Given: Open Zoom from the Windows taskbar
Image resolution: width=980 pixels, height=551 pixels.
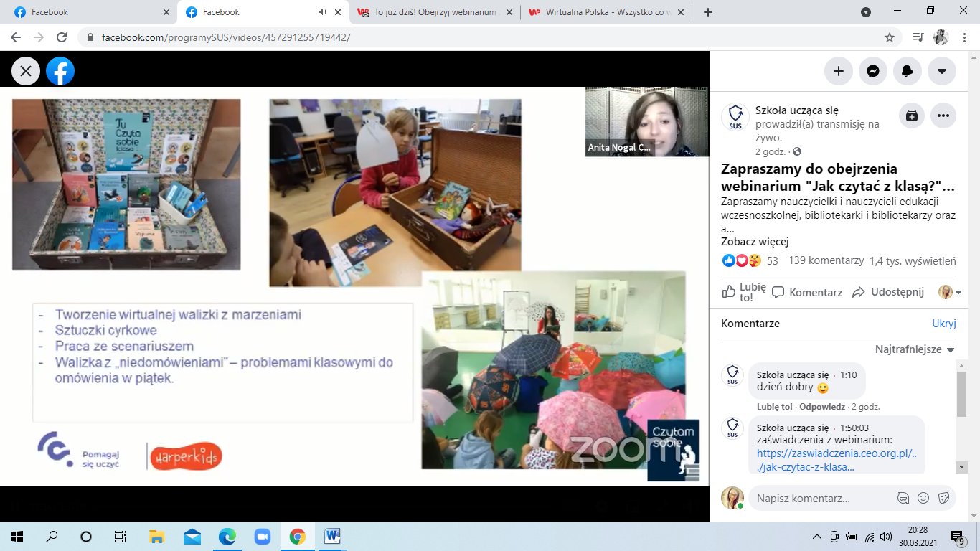Looking at the screenshot, I should click(x=262, y=537).
